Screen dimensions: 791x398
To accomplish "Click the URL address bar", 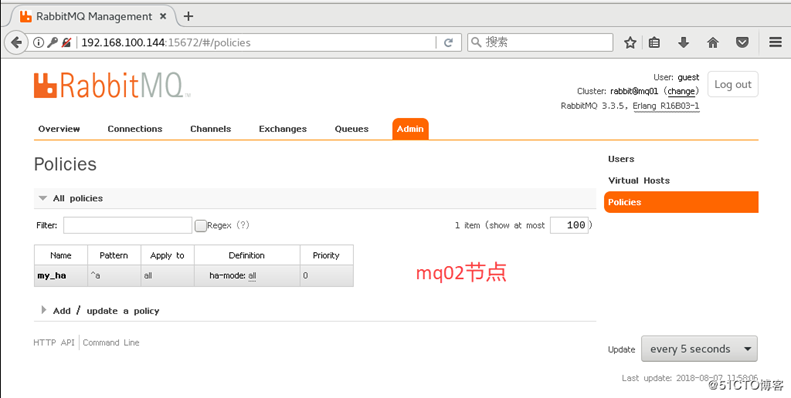I will coord(256,42).
